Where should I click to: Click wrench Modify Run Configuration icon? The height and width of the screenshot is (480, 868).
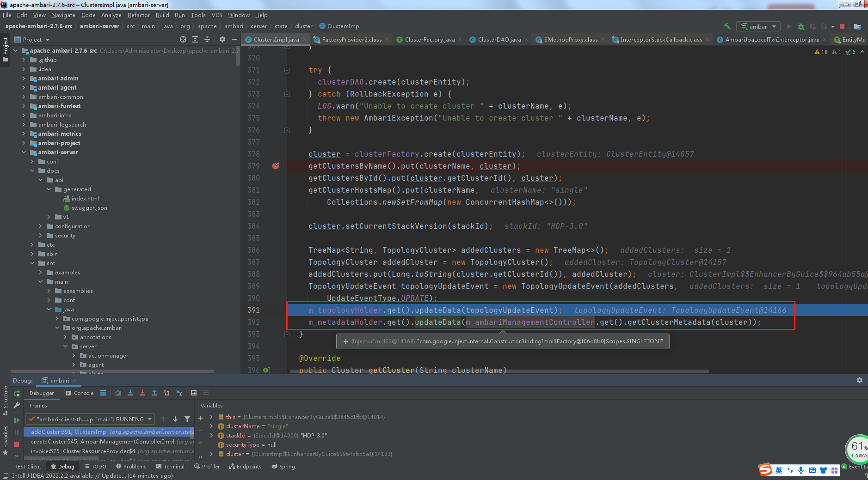pyautogui.click(x=17, y=405)
